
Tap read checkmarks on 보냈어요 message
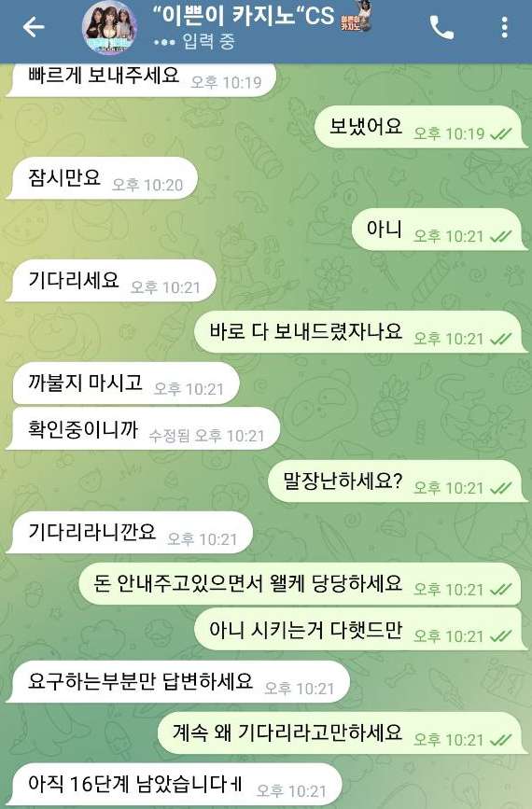(500, 134)
